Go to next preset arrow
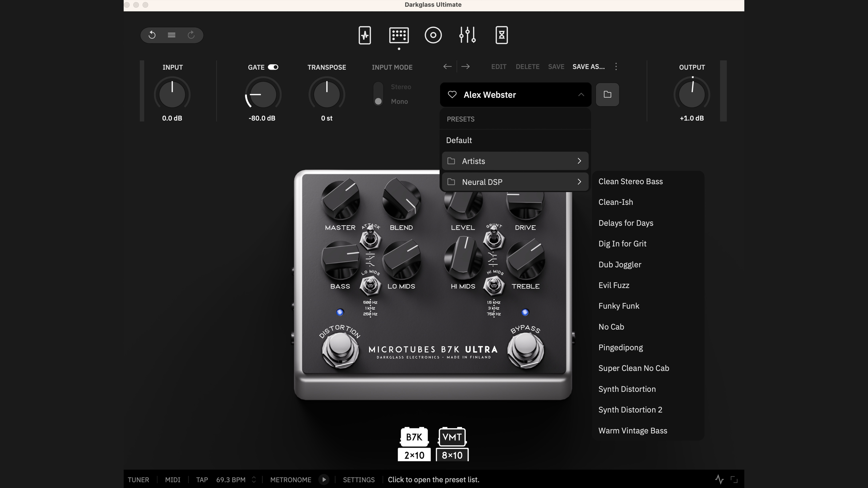868x488 pixels. point(465,67)
